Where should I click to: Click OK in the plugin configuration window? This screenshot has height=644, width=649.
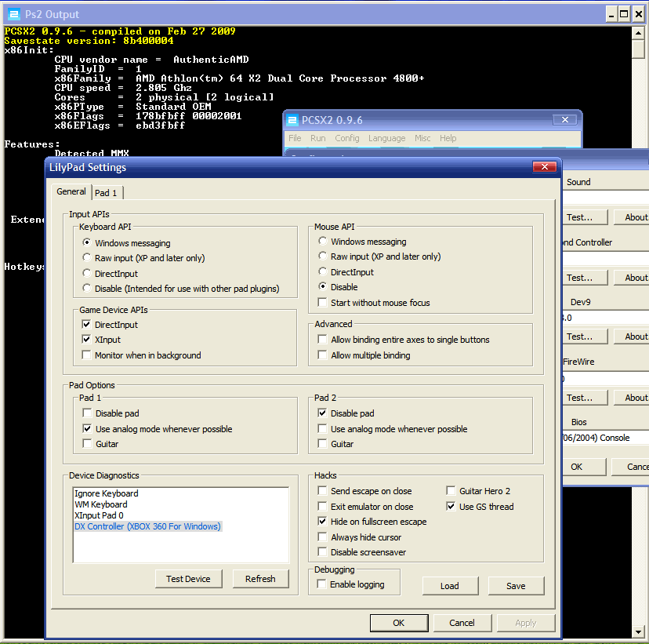pos(583,467)
